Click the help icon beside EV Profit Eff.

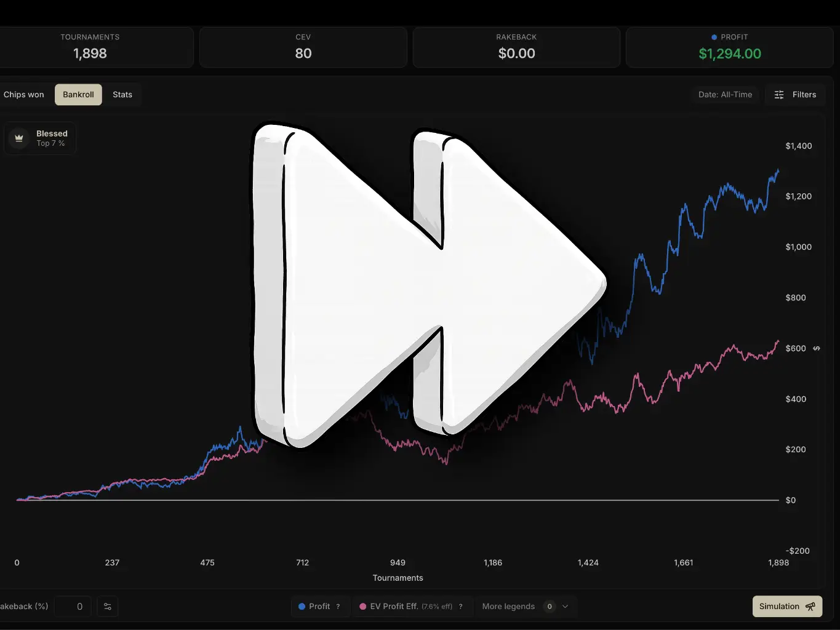click(x=460, y=607)
